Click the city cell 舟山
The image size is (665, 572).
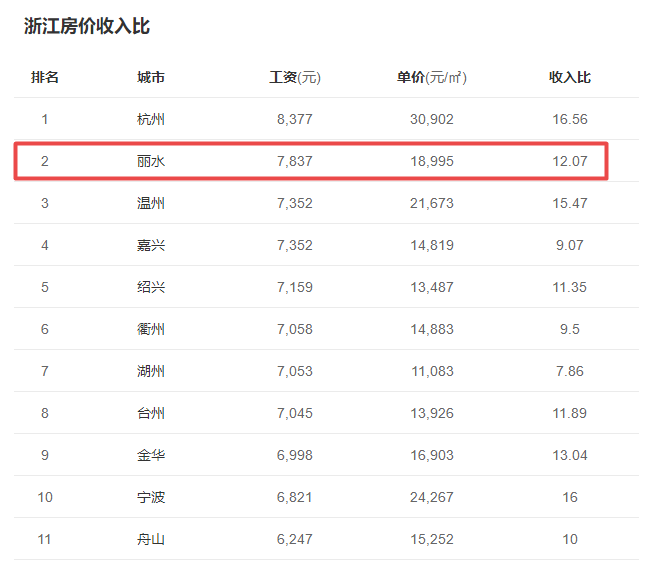pos(151,539)
